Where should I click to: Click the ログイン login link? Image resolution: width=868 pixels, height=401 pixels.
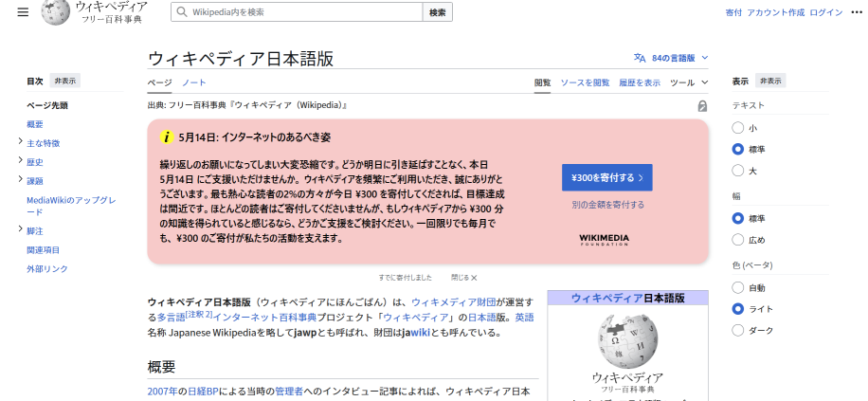pos(826,12)
